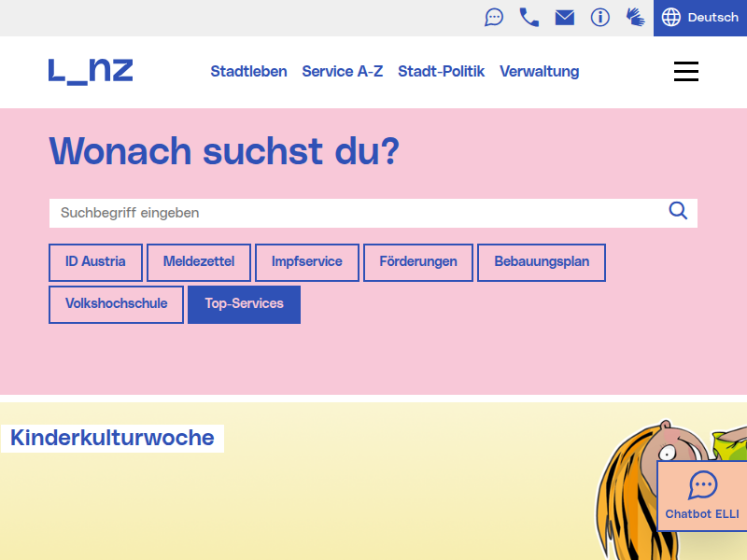This screenshot has height=560, width=747.
Task: Open the Deutsch language selector
Action: [x=699, y=18]
